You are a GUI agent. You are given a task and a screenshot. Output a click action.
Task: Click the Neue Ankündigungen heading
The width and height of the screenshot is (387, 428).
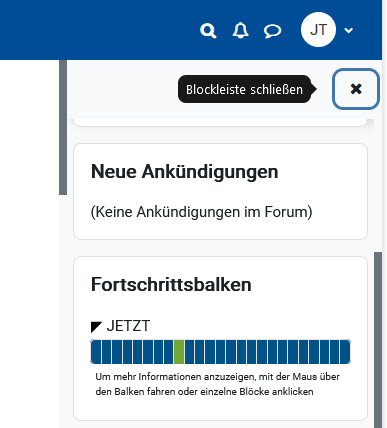[184, 172]
